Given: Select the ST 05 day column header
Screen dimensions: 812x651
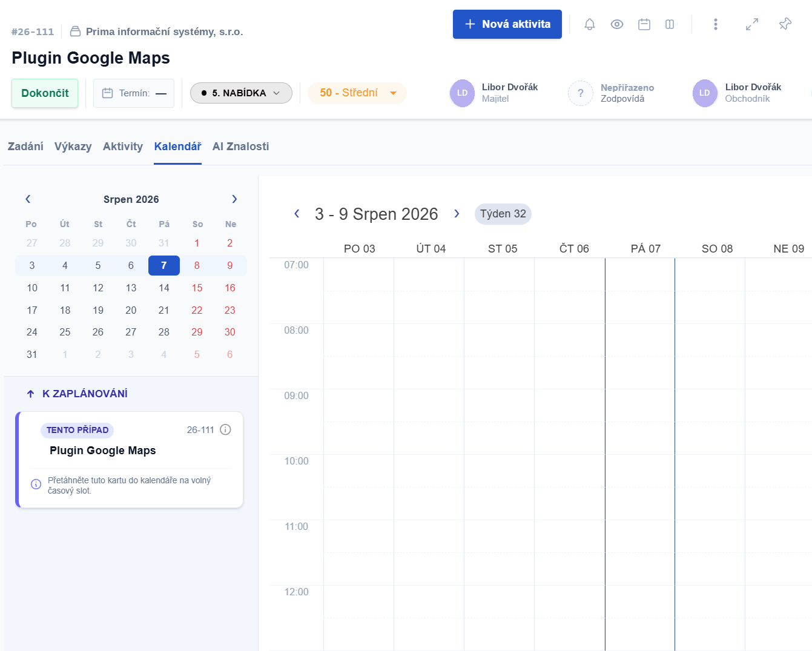Looking at the screenshot, I should coord(503,249).
